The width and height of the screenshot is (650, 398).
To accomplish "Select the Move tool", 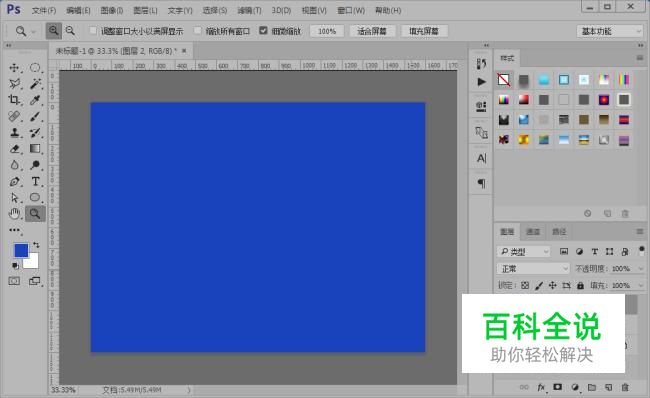I will pos(15,68).
